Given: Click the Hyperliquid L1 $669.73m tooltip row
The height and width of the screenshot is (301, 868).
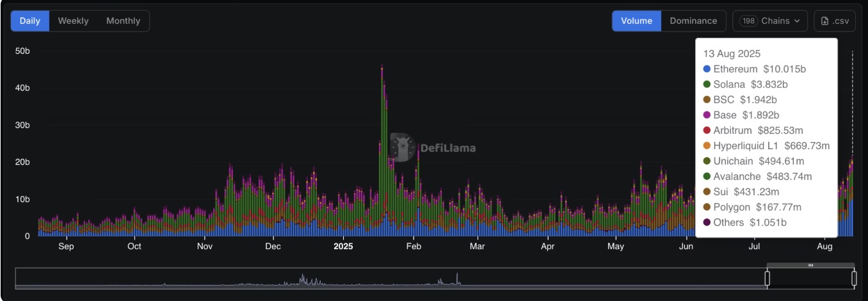Looking at the screenshot, I should pyautogui.click(x=766, y=145).
